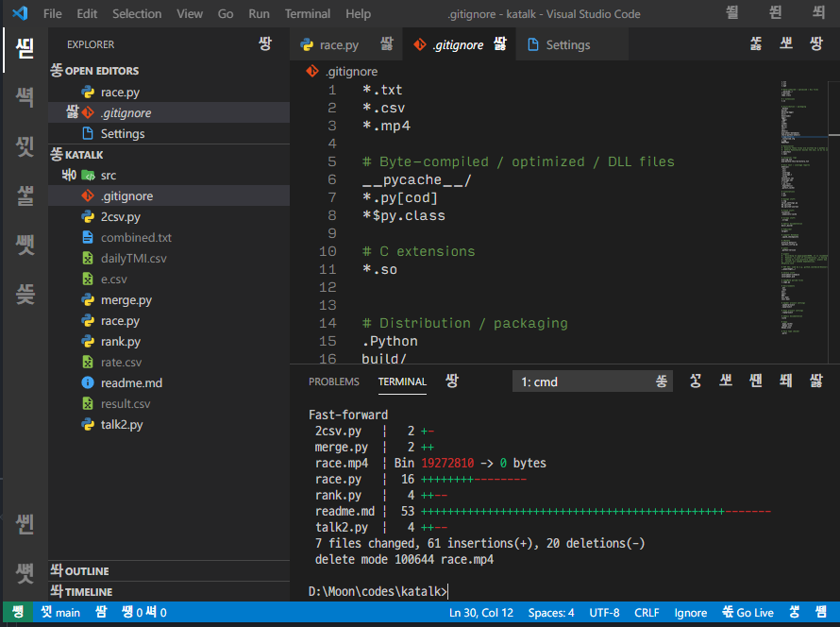
Task: Open the remote window indicator in status bar
Action: [18, 612]
